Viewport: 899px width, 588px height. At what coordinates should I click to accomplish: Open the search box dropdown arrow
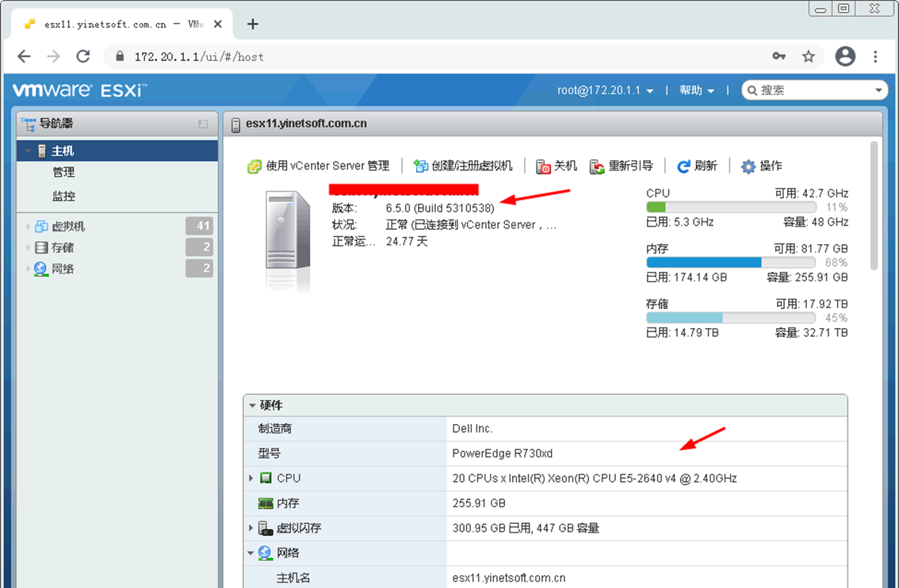coord(878,90)
